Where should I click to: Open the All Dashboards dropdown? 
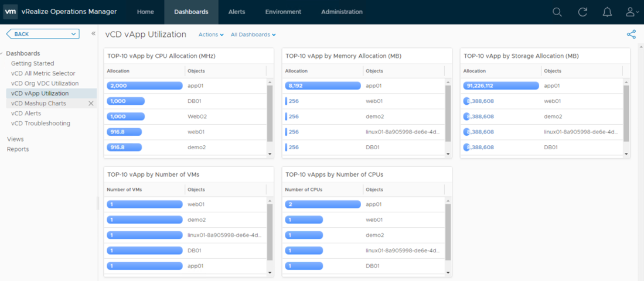pos(253,35)
